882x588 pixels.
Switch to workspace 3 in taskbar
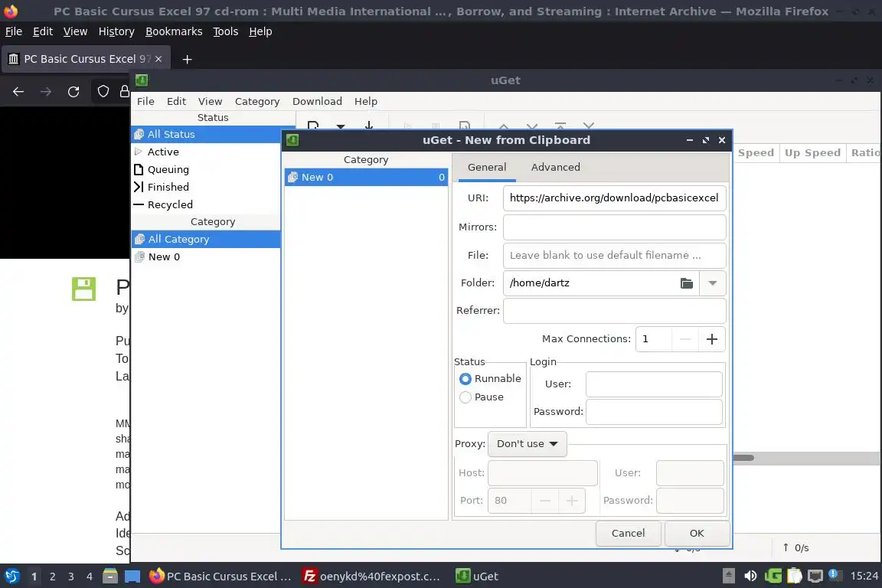point(71,577)
